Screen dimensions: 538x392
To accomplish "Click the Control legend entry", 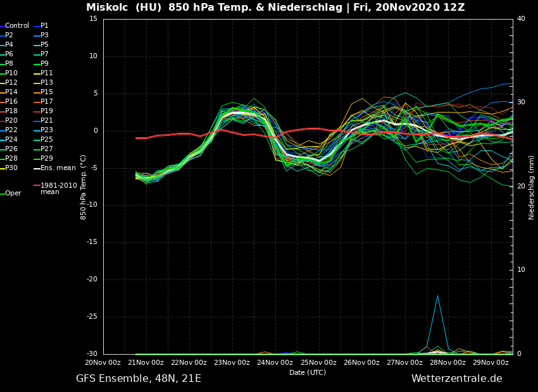I will pos(17,26).
